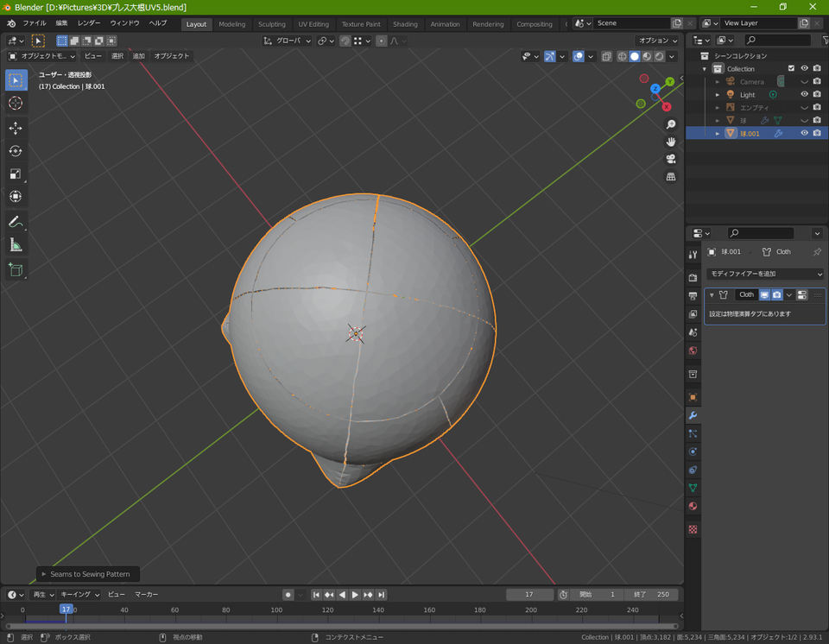Click the Add Cube tool icon
829x644 pixels.
[16, 269]
